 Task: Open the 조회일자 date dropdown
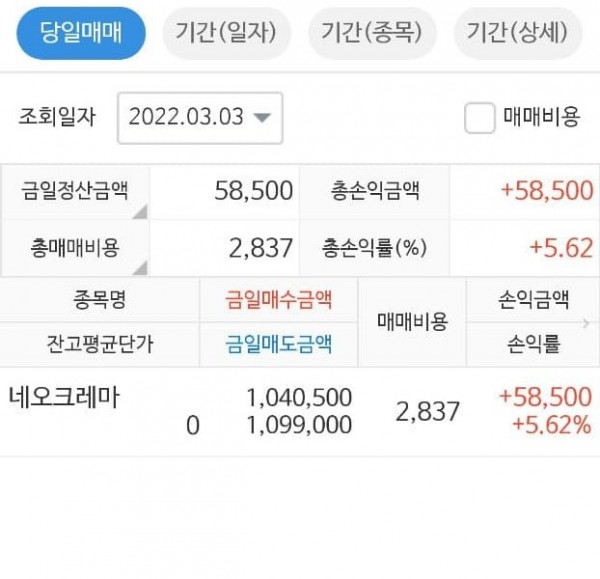pos(200,117)
